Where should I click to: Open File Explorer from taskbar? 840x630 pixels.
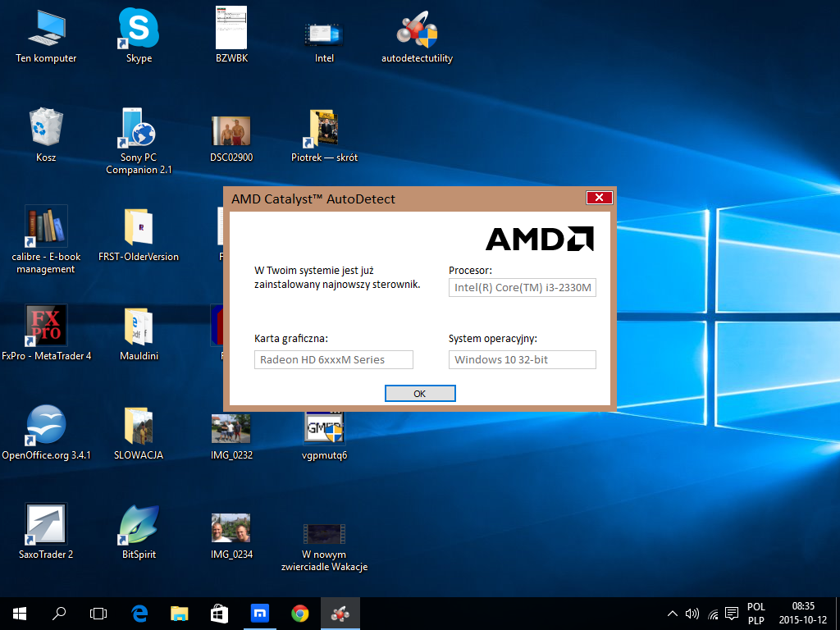pos(179,614)
